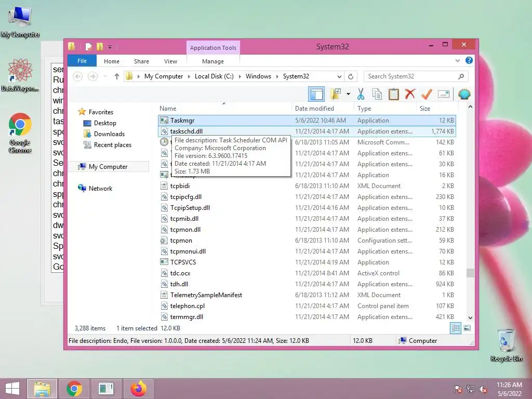Viewport: 532px width, 399px height.
Task: Open Recycle Bin on desktop
Action: click(x=506, y=345)
